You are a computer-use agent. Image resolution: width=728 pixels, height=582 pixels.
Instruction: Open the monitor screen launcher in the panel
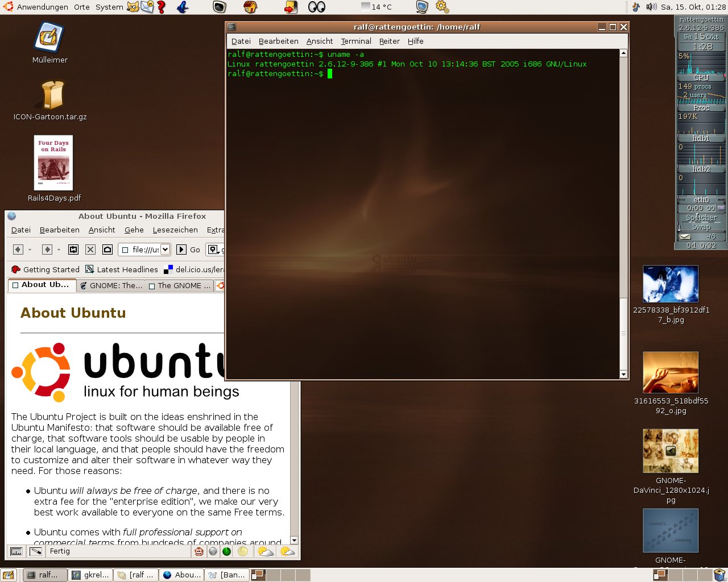click(x=220, y=7)
